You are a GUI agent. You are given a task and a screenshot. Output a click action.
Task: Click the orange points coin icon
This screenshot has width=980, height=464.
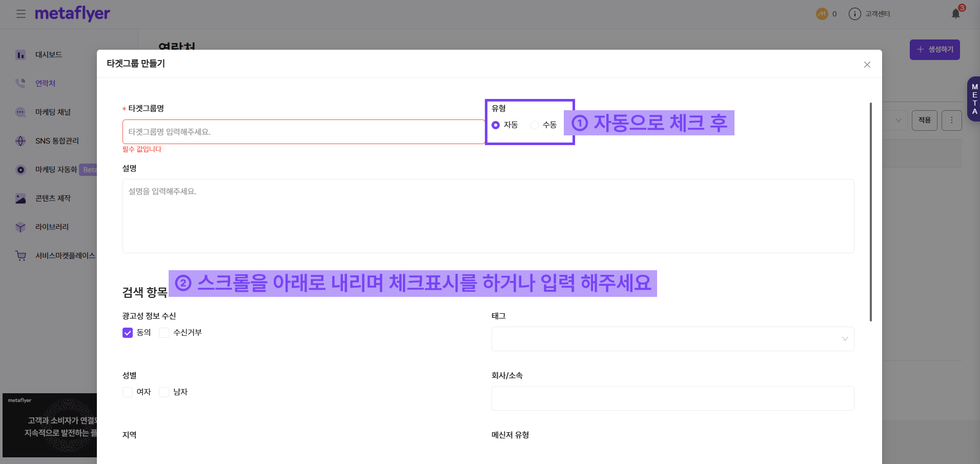(822, 14)
